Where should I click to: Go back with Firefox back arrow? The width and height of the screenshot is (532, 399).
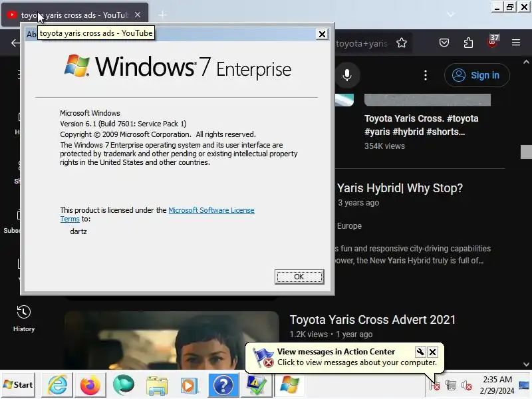pyautogui.click(x=15, y=43)
